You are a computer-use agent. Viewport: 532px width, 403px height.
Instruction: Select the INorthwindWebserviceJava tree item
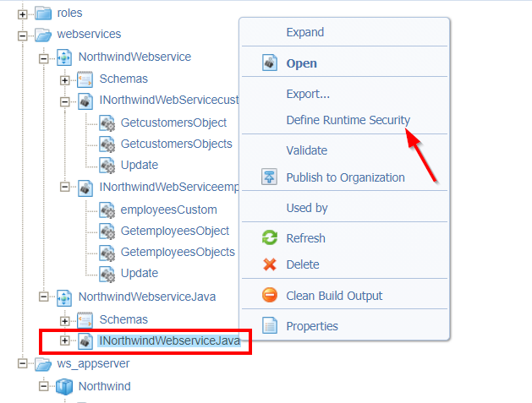[x=169, y=340]
